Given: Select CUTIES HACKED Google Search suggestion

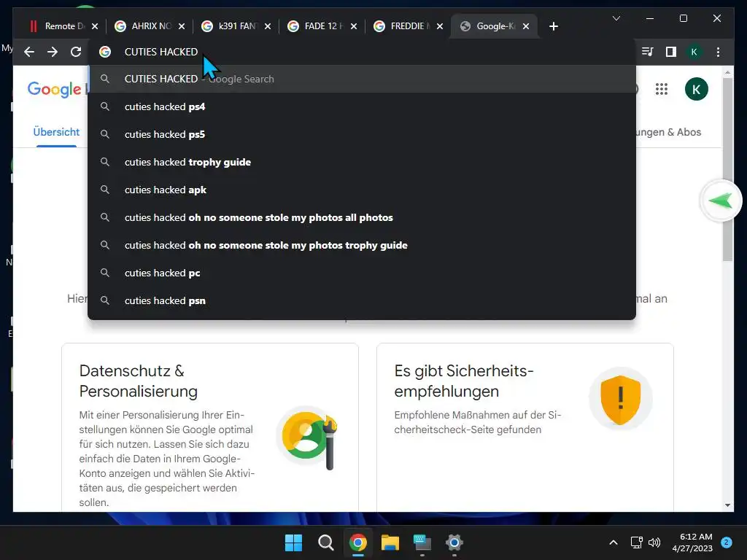Looking at the screenshot, I should pyautogui.click(x=362, y=79).
